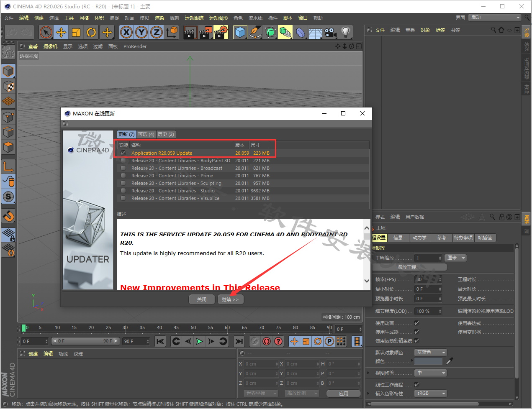
Task: Switch to the 动力学 tab in attributes
Action: point(419,238)
